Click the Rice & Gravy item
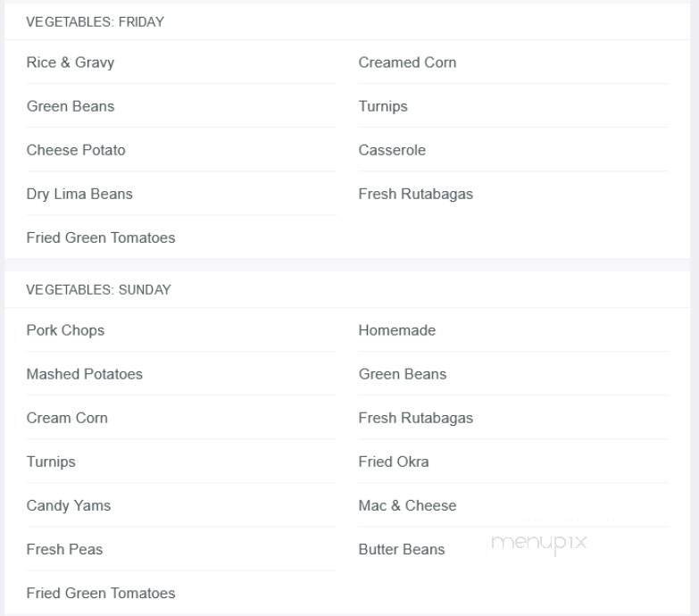This screenshot has width=699, height=616. (x=71, y=62)
